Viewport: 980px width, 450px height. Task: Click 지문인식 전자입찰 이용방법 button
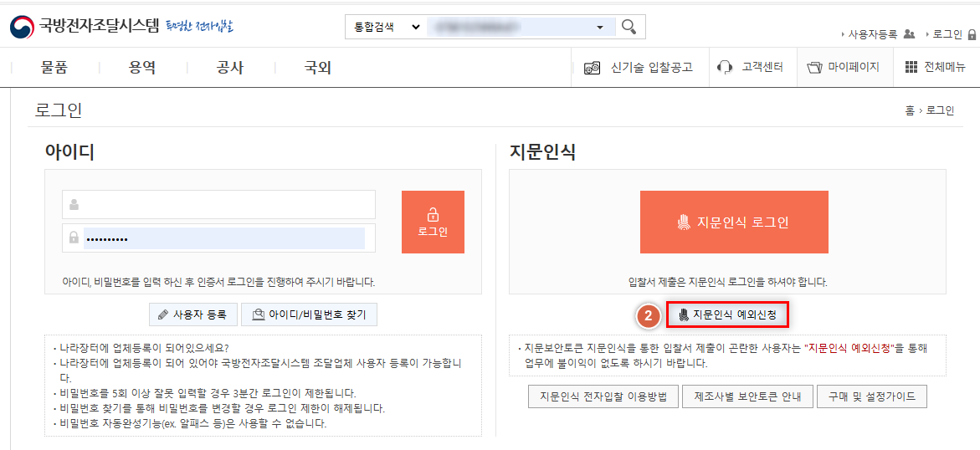603,396
